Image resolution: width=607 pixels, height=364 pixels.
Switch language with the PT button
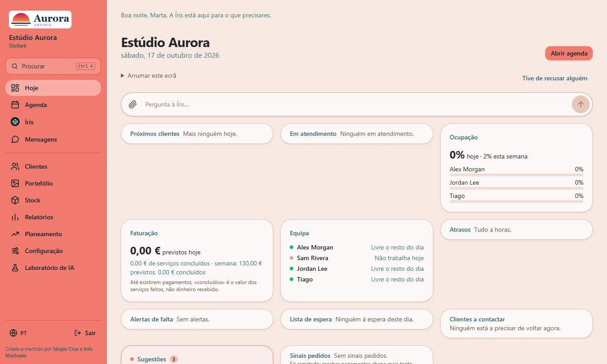click(x=18, y=333)
